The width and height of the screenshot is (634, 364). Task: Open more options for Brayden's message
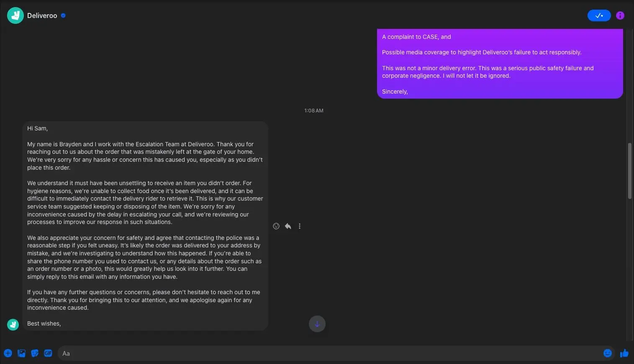(x=300, y=226)
